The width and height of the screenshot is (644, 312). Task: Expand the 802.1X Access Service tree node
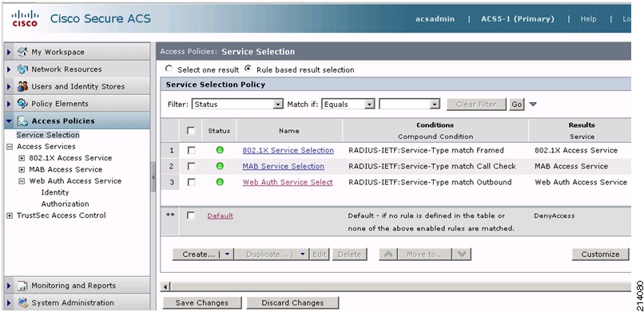[x=22, y=158]
